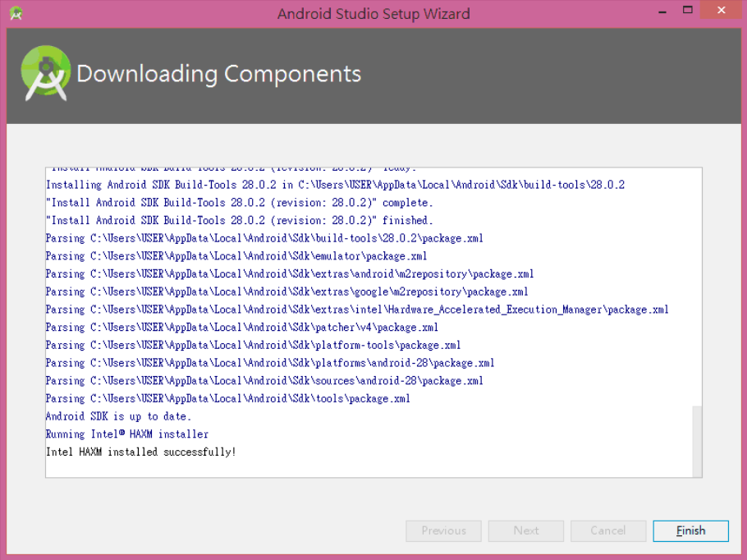This screenshot has height=560, width=747.
Task: Click the 'Downloading Components' heading
Action: coord(218,73)
